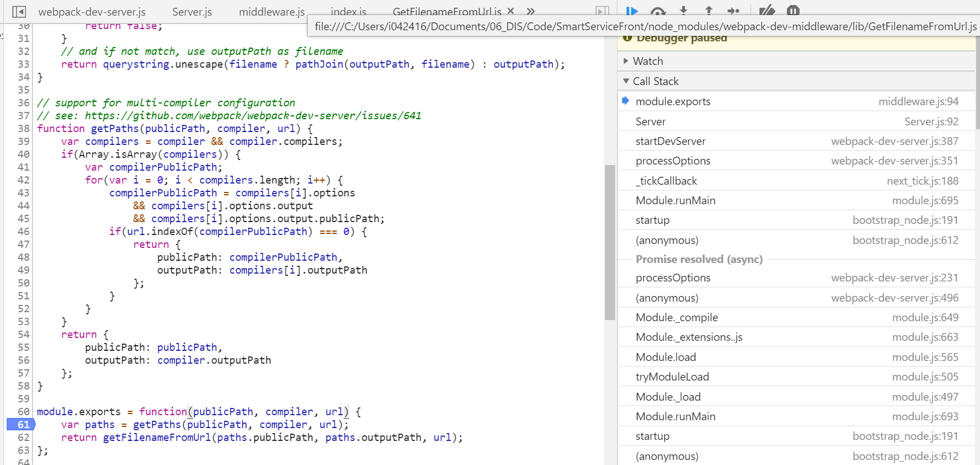This screenshot has height=465, width=980.
Task: Select _tickCallback call stack frame
Action: click(x=796, y=181)
